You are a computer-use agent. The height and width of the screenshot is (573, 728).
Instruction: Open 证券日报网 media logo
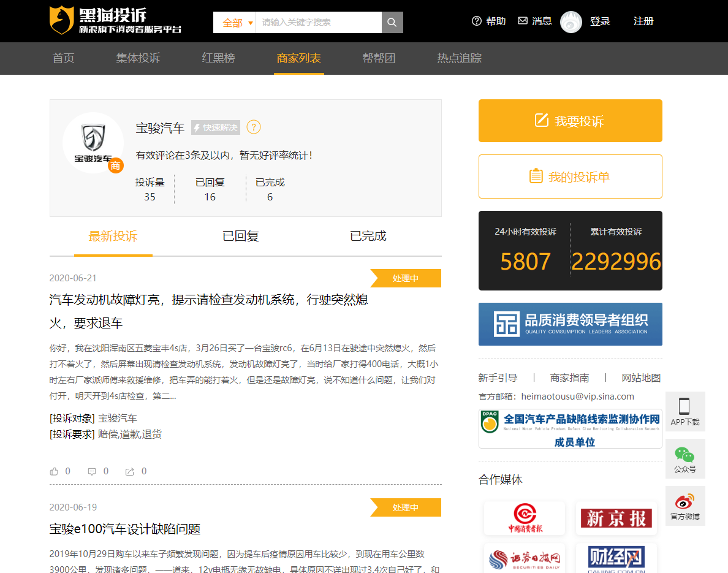click(x=525, y=559)
